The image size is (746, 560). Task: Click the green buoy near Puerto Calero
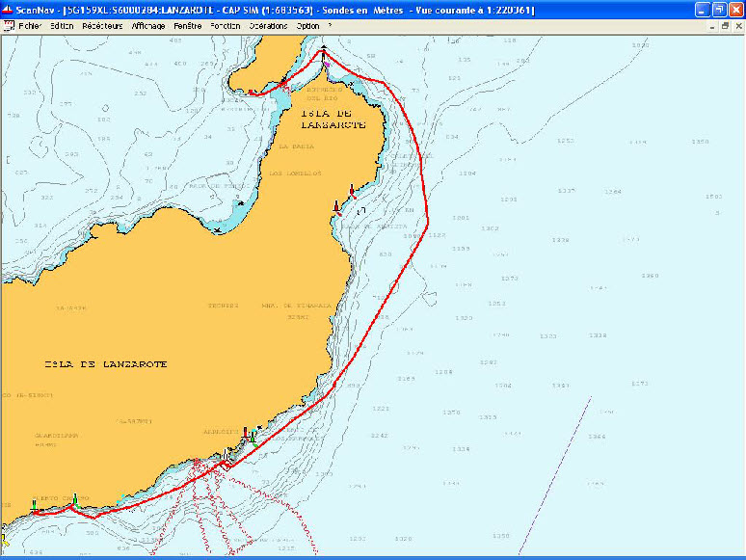[x=74, y=498]
